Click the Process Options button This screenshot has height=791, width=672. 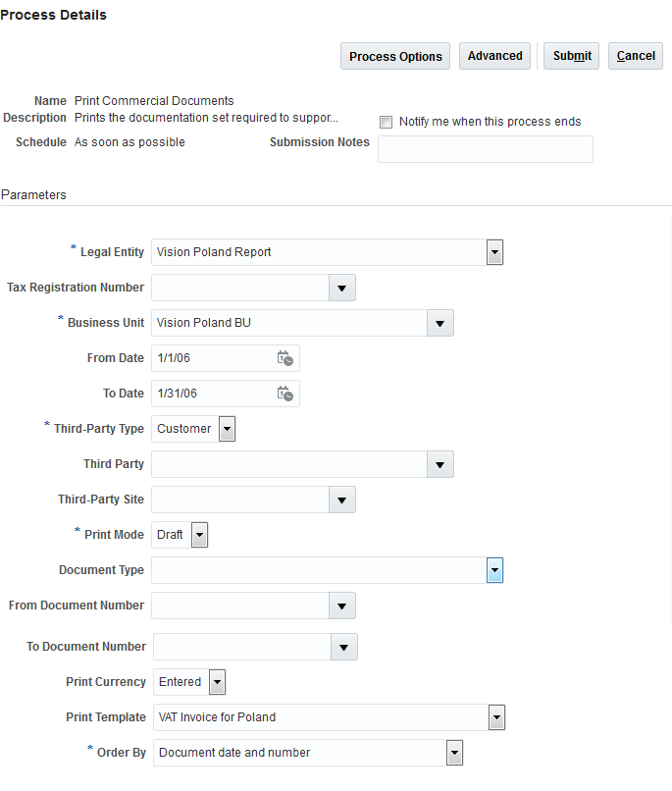395,56
